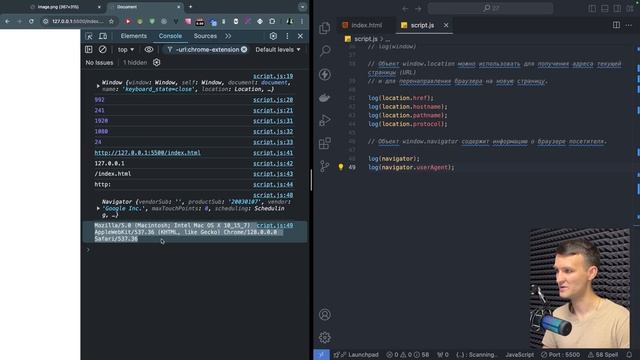Click the 1 hidden messages label
Viewport: 640px width, 360px height.
tap(135, 62)
